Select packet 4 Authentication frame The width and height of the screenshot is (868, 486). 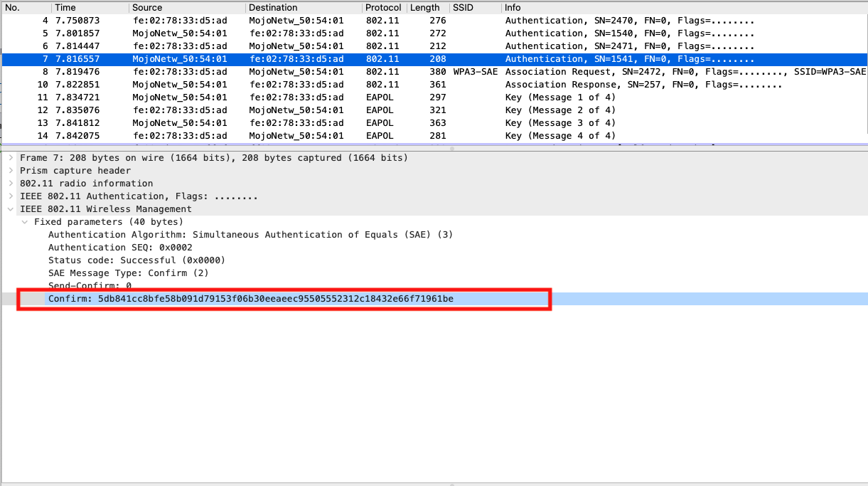pos(284,20)
